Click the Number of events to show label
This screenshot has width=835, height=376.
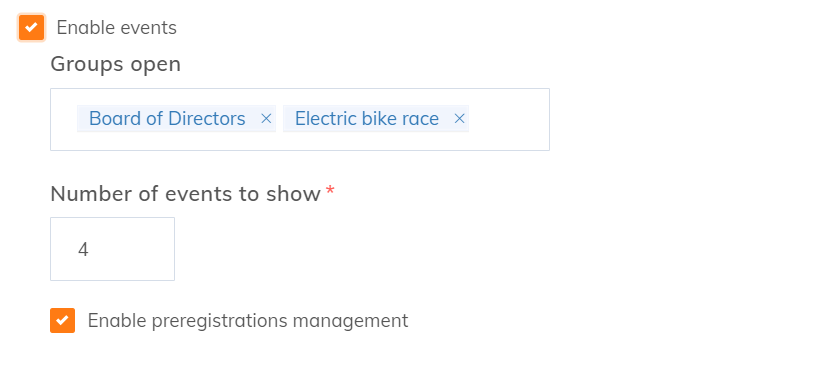(185, 194)
